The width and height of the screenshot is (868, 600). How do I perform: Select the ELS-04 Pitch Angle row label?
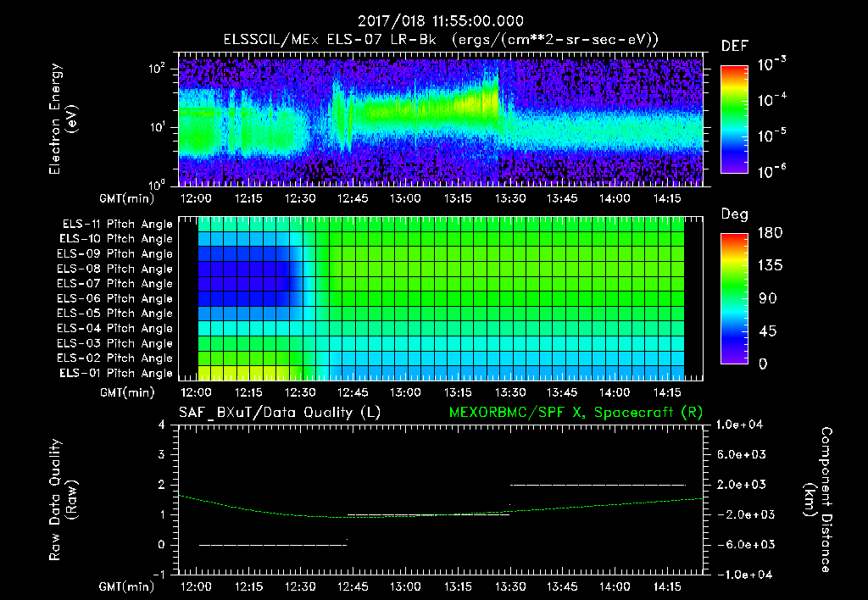(115, 329)
